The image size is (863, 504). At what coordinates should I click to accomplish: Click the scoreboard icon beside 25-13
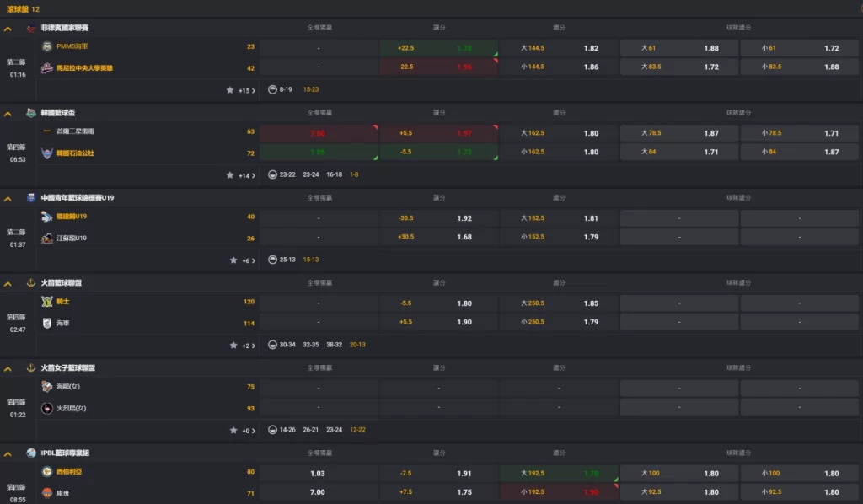click(272, 259)
